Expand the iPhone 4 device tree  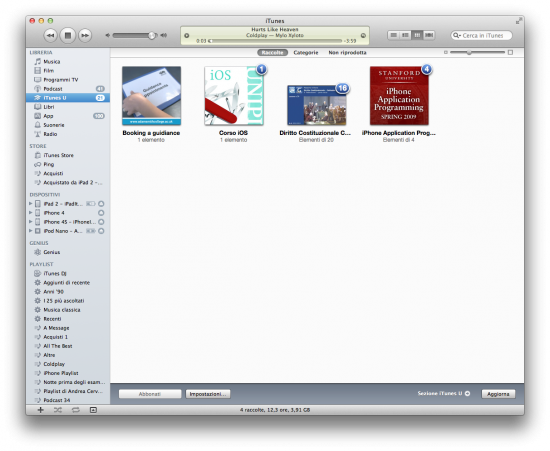(31, 213)
